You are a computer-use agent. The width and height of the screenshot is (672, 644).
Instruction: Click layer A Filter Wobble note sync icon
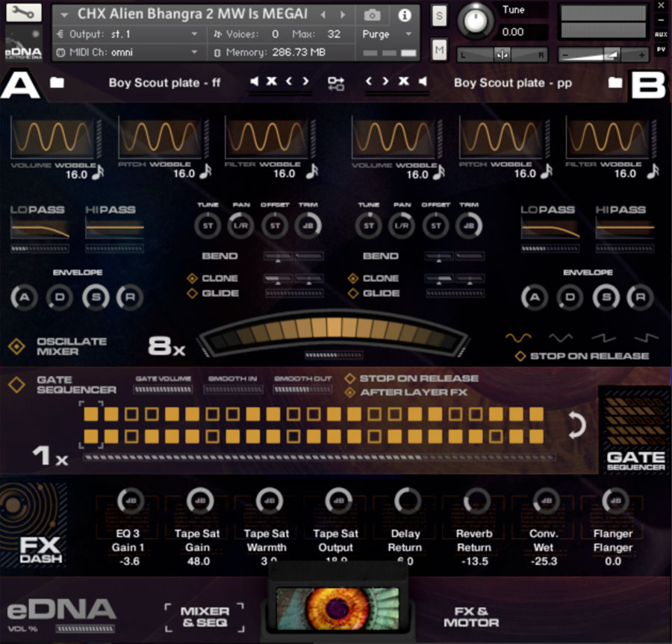tap(312, 172)
